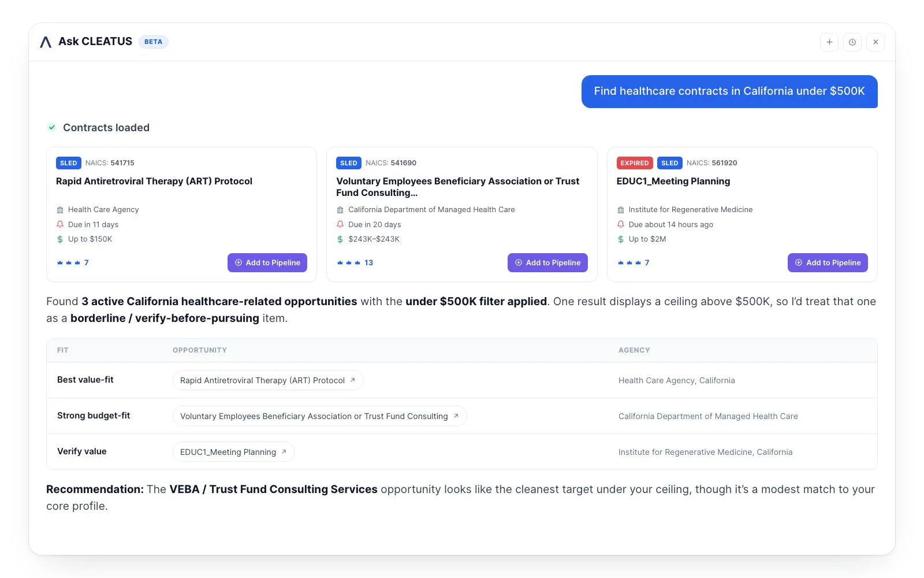The height and width of the screenshot is (578, 924).
Task: Click agency building icon beside Health Care Agency
Action: tap(60, 210)
